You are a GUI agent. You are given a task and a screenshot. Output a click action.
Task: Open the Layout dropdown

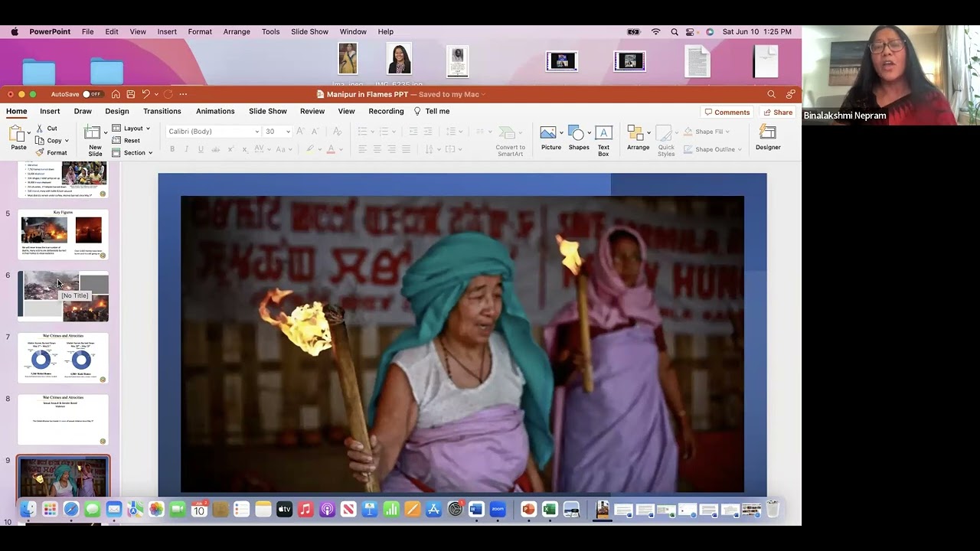[132, 129]
